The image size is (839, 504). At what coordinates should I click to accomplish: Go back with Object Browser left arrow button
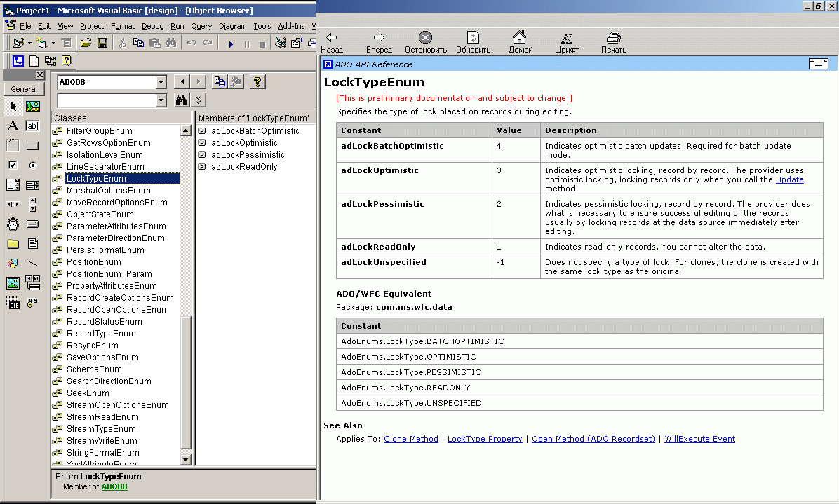182,82
